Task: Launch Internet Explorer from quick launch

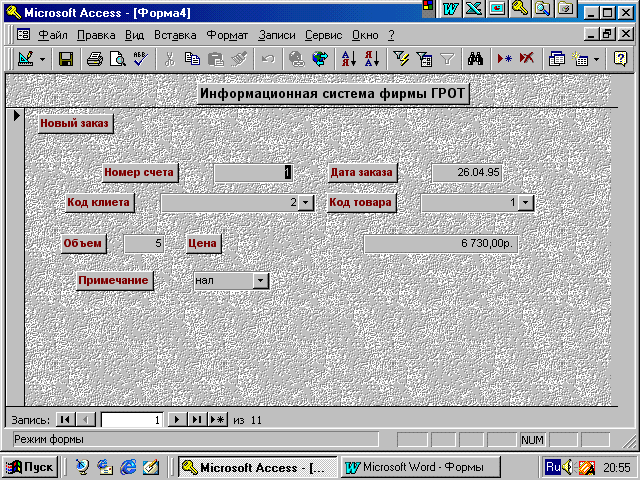Action: pyautogui.click(x=128, y=467)
